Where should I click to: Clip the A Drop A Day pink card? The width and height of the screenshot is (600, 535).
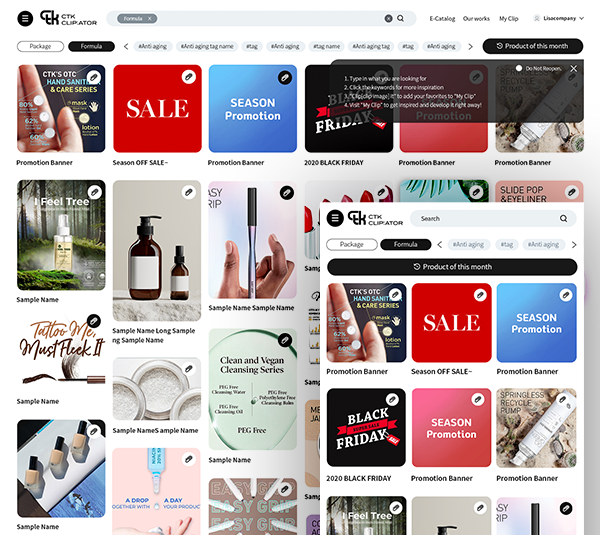coord(189,459)
